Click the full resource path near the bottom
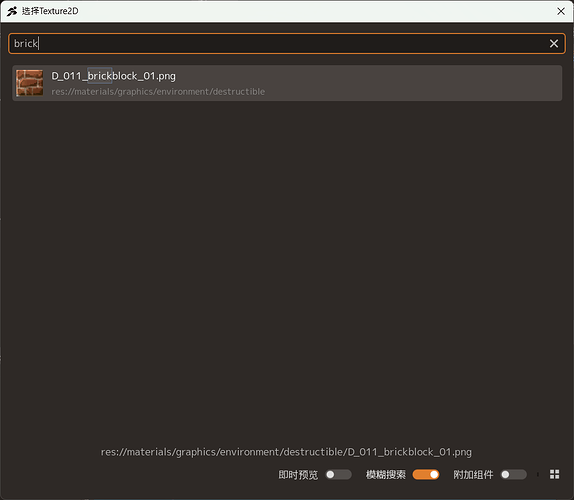This screenshot has height=500, width=574. 286,452
